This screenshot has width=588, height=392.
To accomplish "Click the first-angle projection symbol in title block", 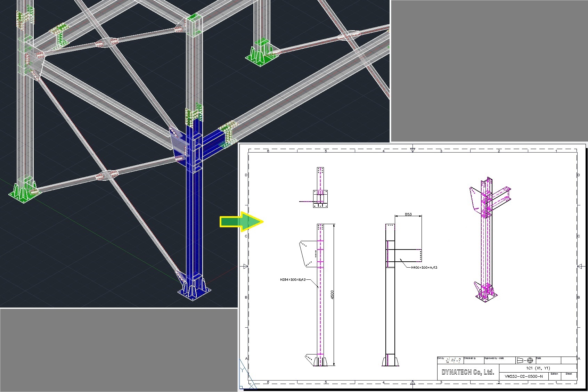I will click(525, 360).
